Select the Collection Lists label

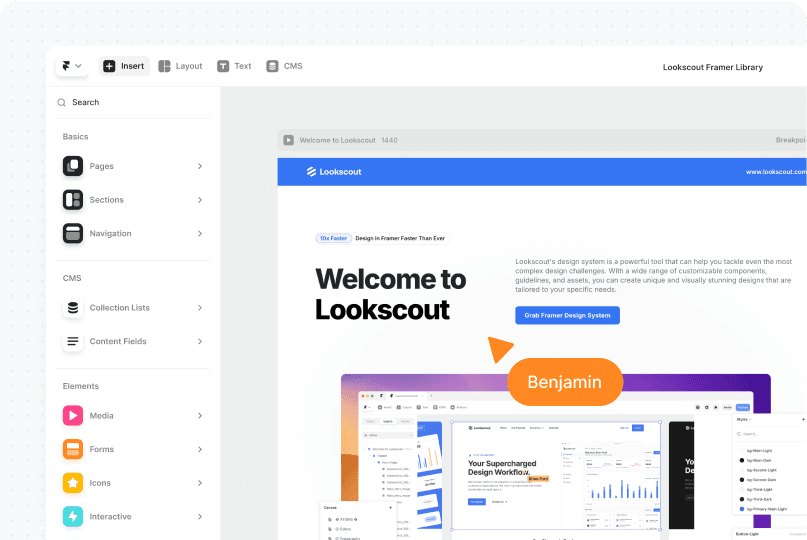point(119,308)
